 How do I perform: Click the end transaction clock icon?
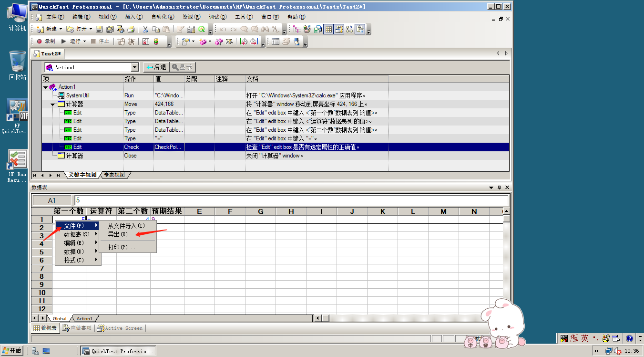pos(254,42)
